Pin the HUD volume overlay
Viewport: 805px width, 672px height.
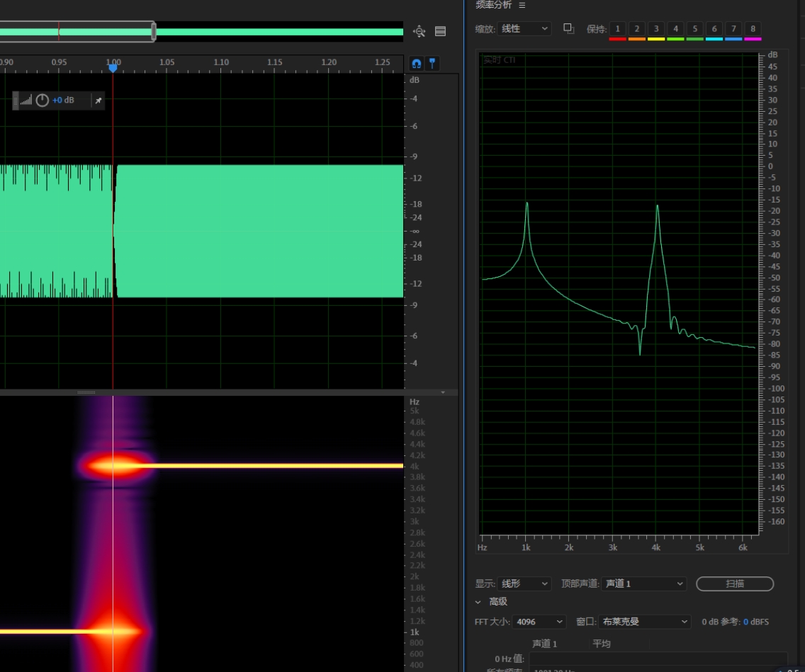(x=98, y=101)
